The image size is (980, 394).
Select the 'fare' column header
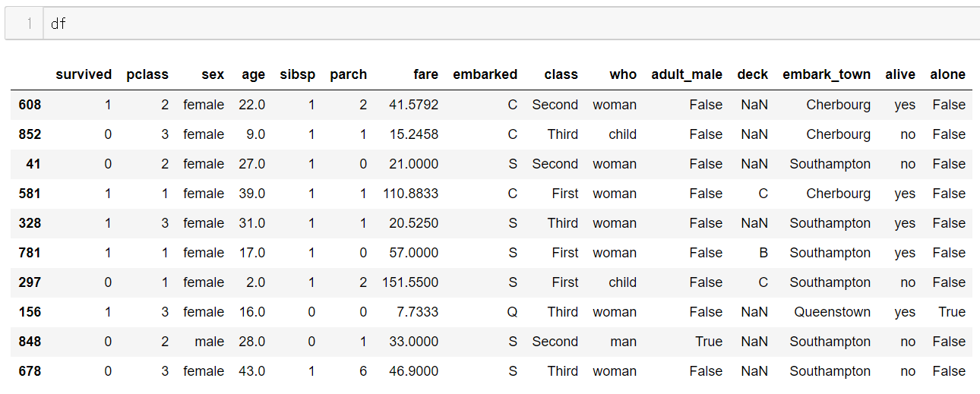[426, 74]
